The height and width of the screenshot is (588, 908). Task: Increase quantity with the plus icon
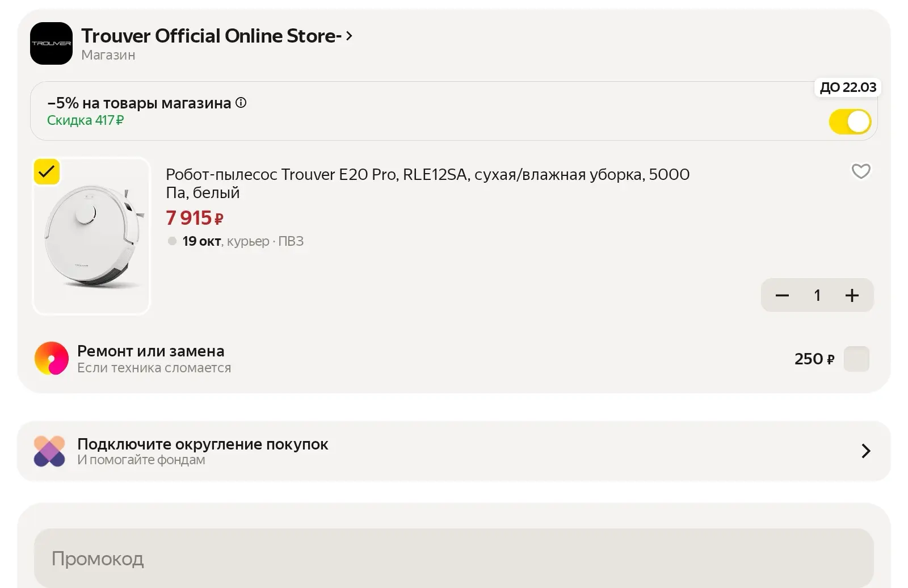point(852,295)
